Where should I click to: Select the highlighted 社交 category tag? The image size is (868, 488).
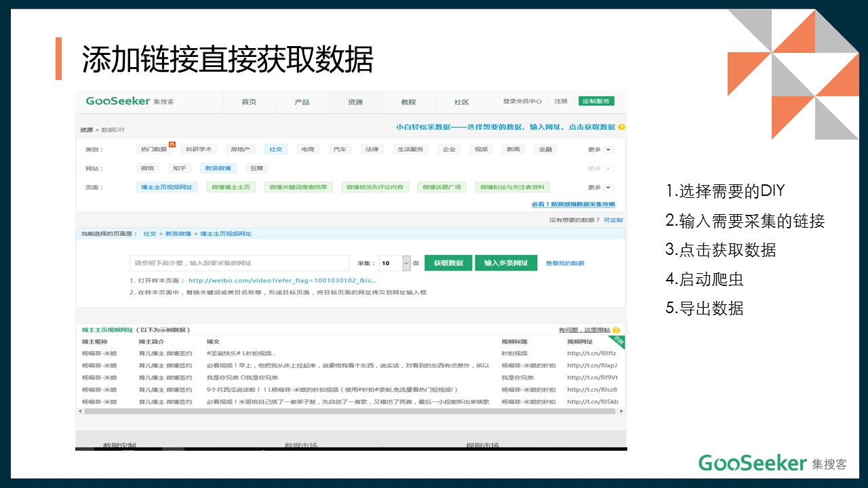pyautogui.click(x=275, y=149)
